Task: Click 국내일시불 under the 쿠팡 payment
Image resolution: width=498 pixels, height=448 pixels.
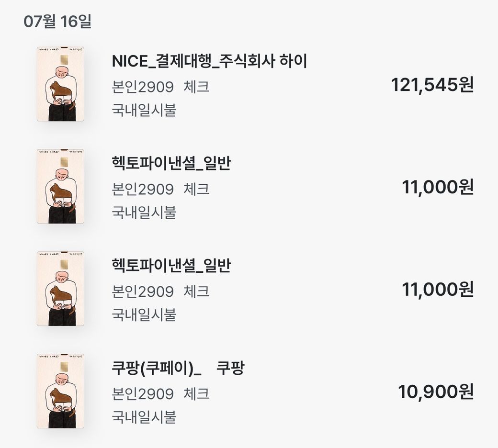Action: (144, 417)
